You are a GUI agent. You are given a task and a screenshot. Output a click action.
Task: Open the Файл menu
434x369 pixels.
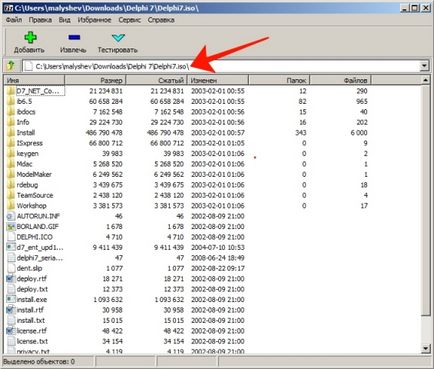[14, 20]
